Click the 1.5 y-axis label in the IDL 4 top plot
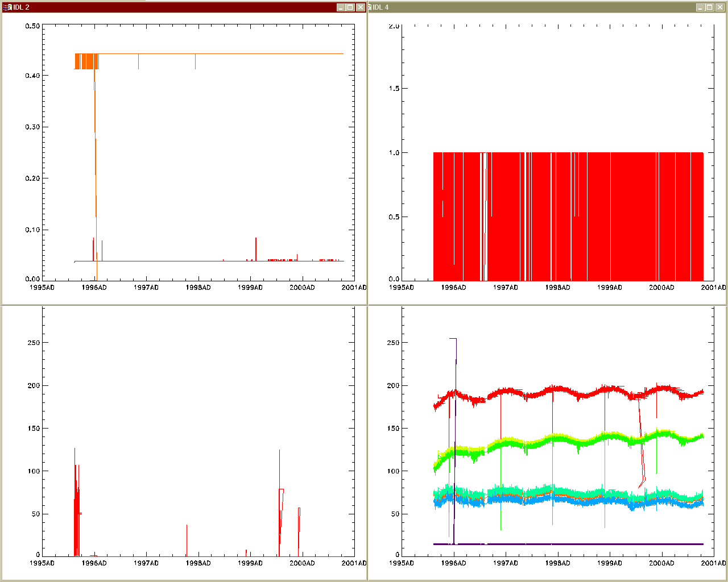The height and width of the screenshot is (582, 728). [x=393, y=89]
